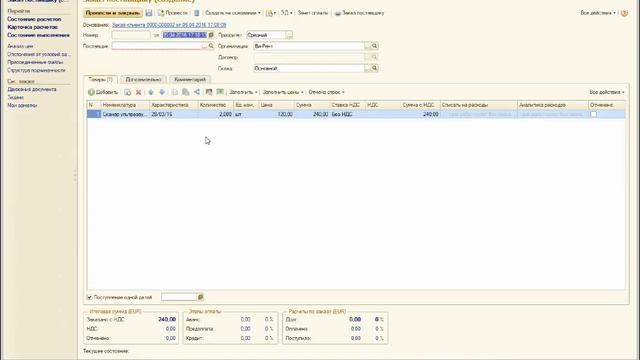Open Задачи link in sidebar
Image resolution: width=640 pixels, height=360 pixels.
[x=16, y=97]
